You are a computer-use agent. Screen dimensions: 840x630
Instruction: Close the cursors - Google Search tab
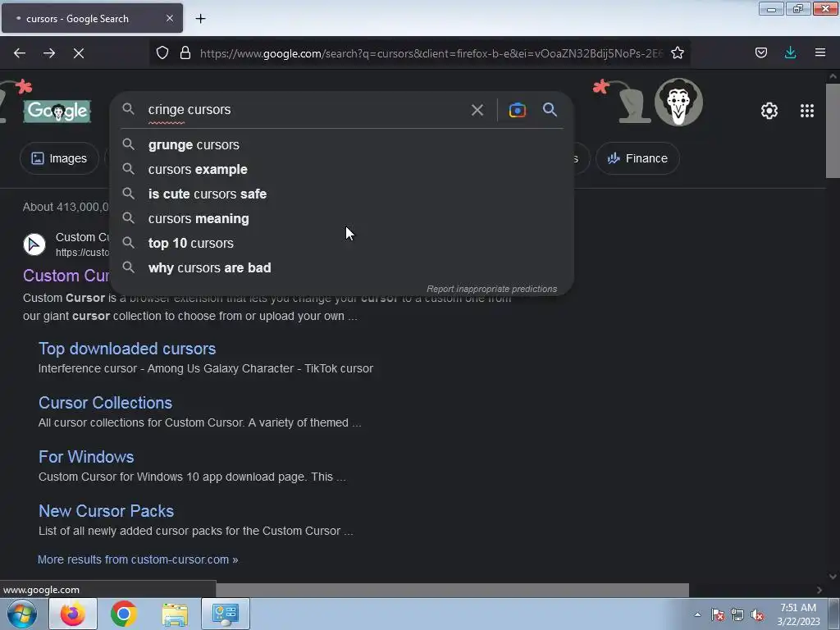[x=169, y=18]
